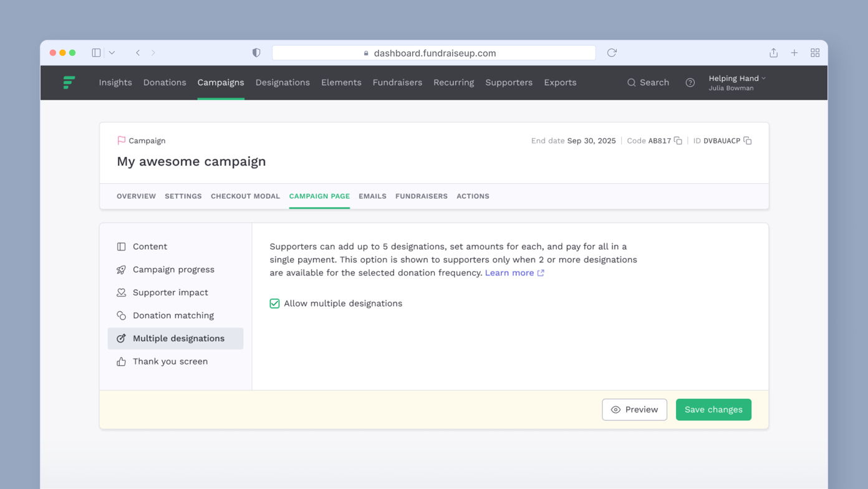The width and height of the screenshot is (868, 489).
Task: Reload the page in the browser
Action: (611, 52)
